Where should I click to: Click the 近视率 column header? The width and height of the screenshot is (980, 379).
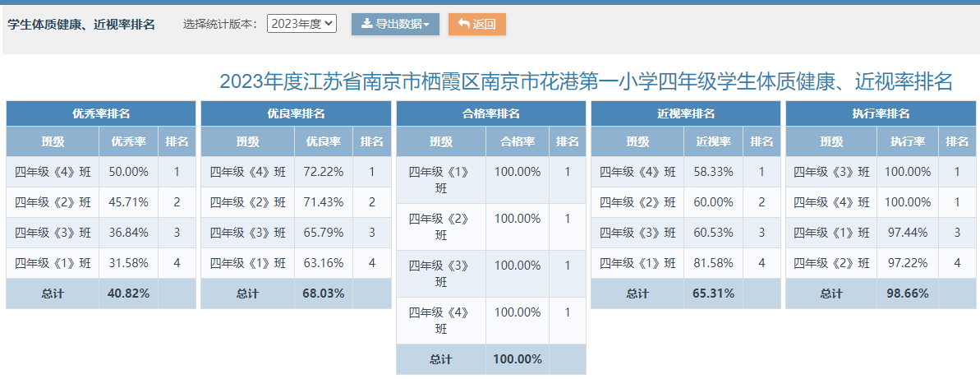[x=714, y=141]
